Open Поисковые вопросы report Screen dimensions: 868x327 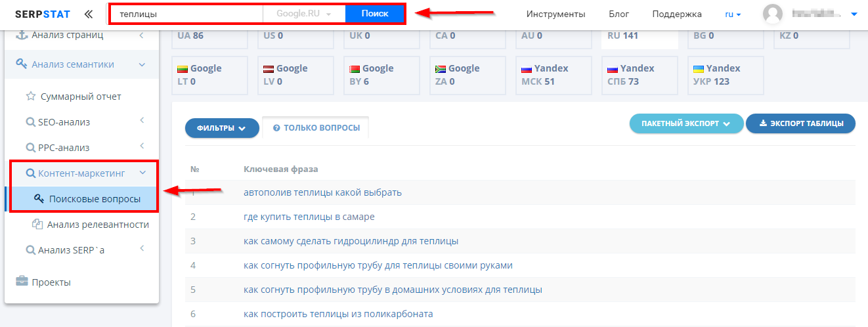95,199
